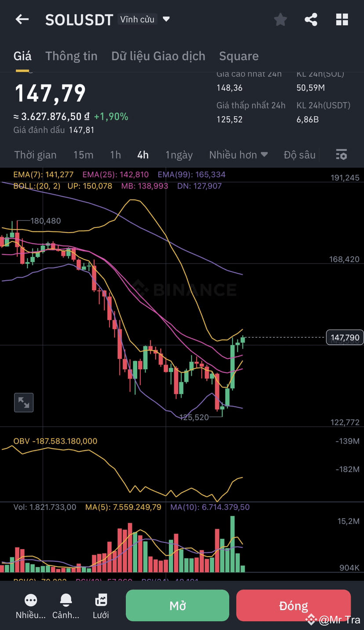Expand chart to fullscreen with arrows icon

pyautogui.click(x=24, y=403)
